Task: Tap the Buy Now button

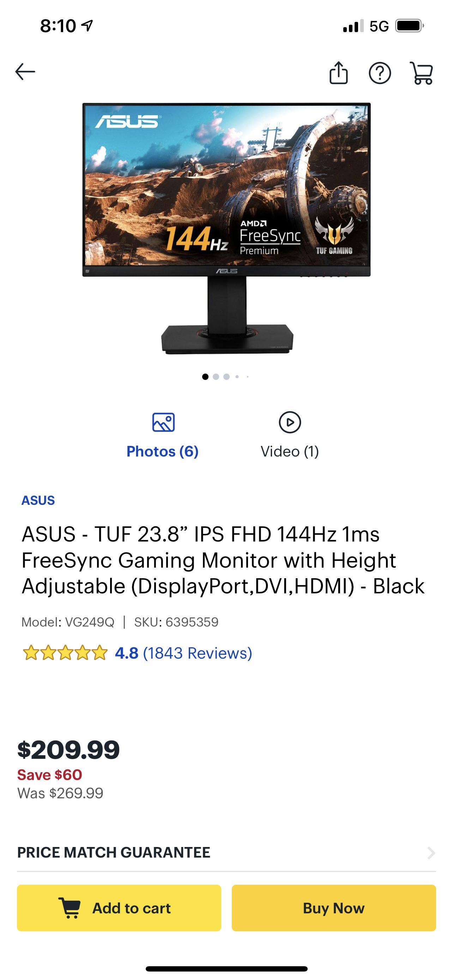Action: pyautogui.click(x=333, y=908)
